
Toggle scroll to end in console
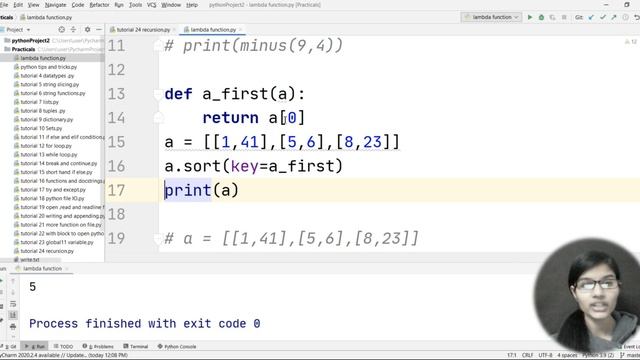click(x=13, y=315)
